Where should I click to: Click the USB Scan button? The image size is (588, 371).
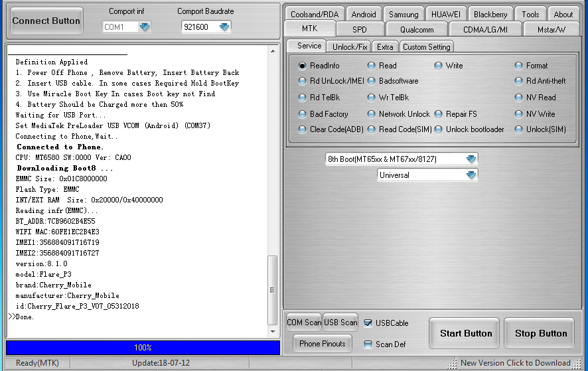[340, 323]
